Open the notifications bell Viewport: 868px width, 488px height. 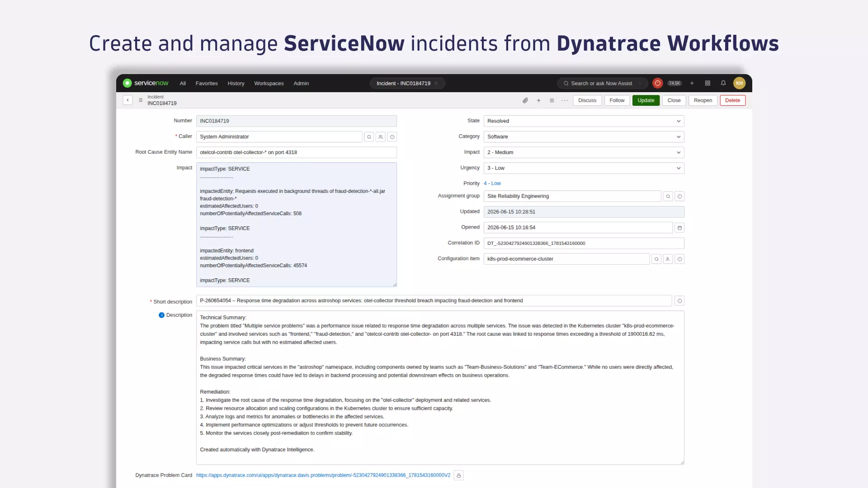723,83
